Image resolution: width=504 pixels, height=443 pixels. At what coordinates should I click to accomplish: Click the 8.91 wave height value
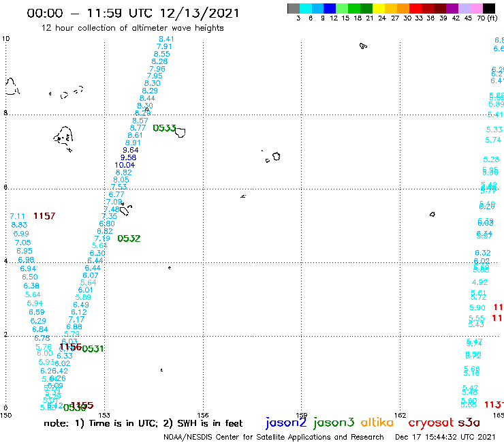(133, 142)
